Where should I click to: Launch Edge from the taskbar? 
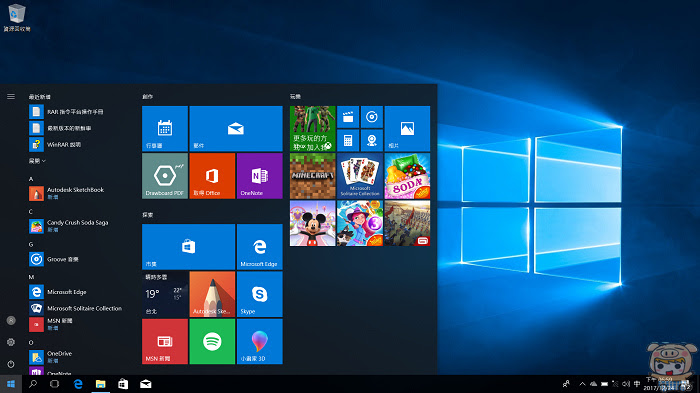click(x=78, y=384)
